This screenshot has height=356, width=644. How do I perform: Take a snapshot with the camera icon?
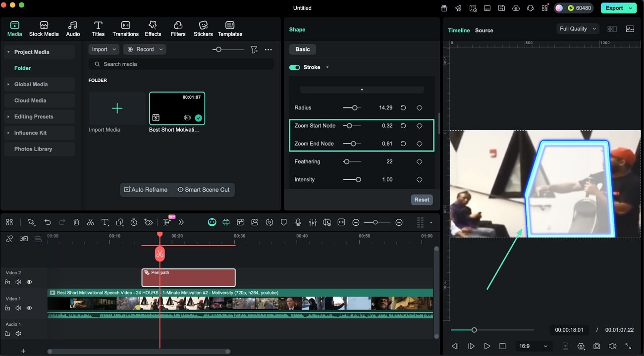click(x=597, y=346)
